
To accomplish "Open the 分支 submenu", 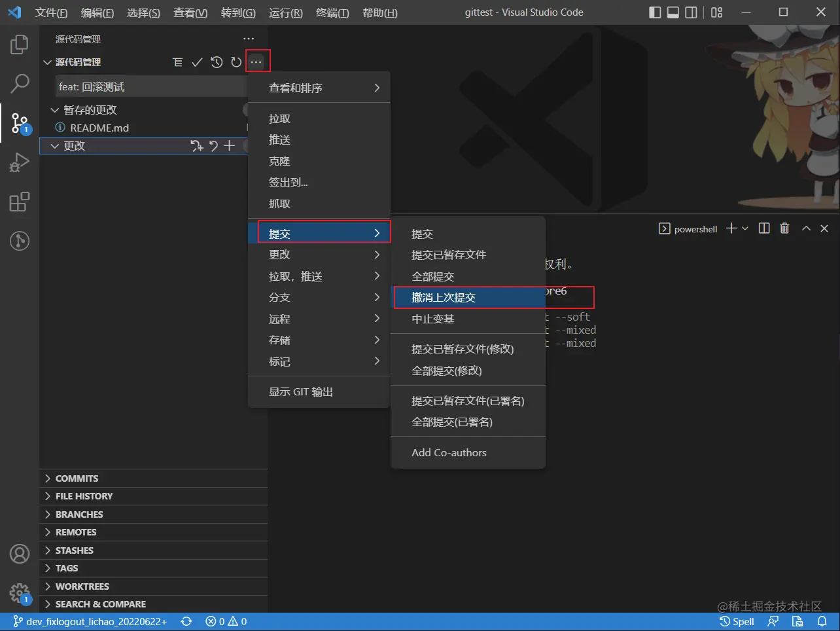I will click(x=319, y=297).
